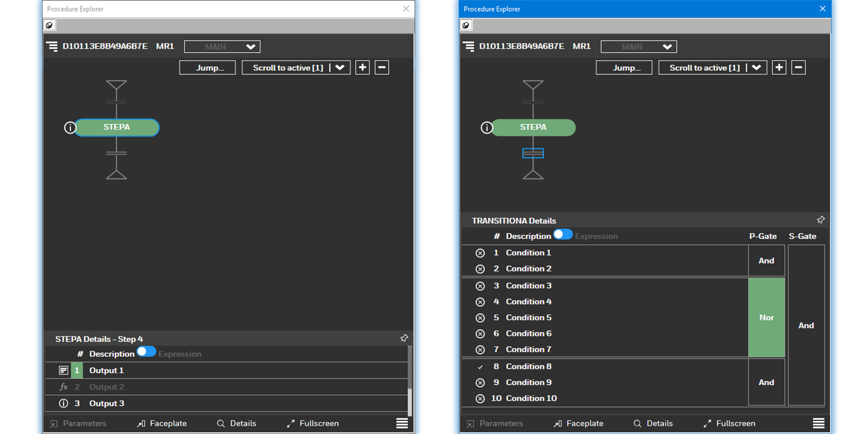Click the info icon beside STEPA in the right window
Viewport: 868px width, 434px height.
(487, 128)
